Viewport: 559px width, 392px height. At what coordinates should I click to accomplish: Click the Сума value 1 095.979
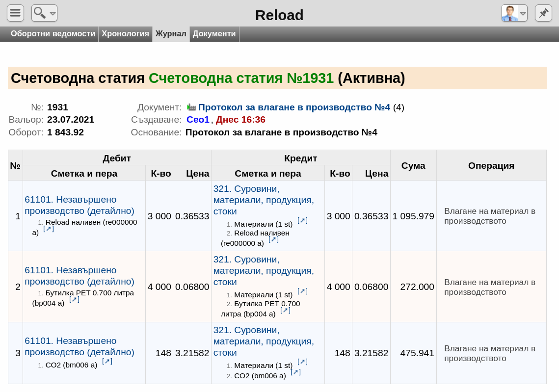click(413, 216)
